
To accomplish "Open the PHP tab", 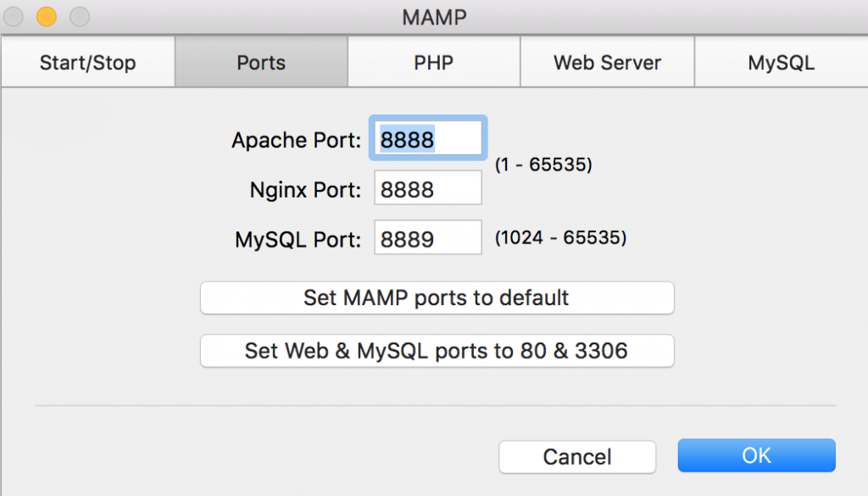I will (433, 63).
